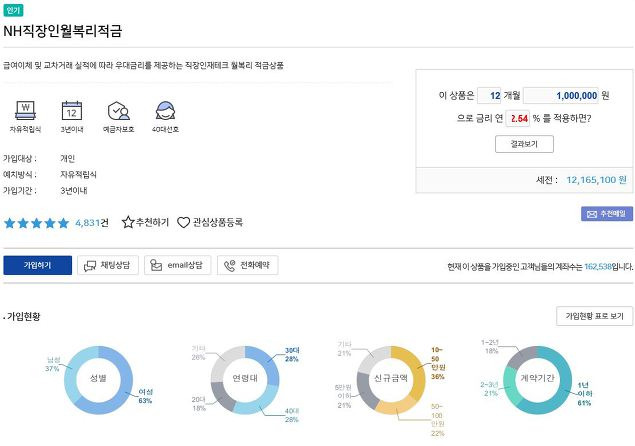Viewport: 635px width, 446px height.
Task: Click 가입현황 표로 보기 button
Action: [595, 316]
